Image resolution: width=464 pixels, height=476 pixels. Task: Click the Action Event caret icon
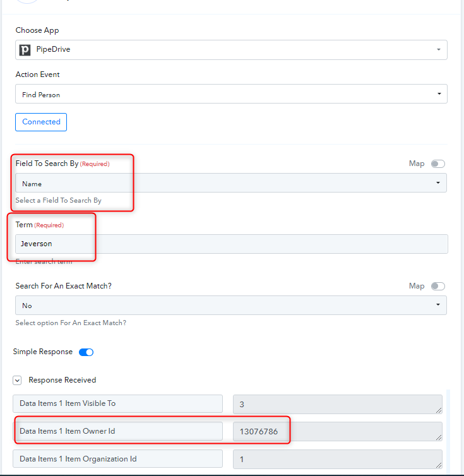pos(439,93)
